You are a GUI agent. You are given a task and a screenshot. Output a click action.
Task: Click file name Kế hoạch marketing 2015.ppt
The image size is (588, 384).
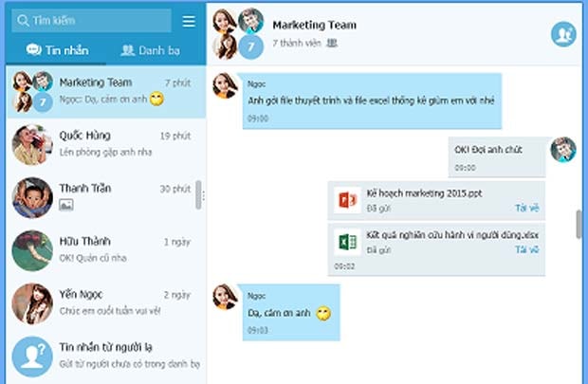pos(424,193)
